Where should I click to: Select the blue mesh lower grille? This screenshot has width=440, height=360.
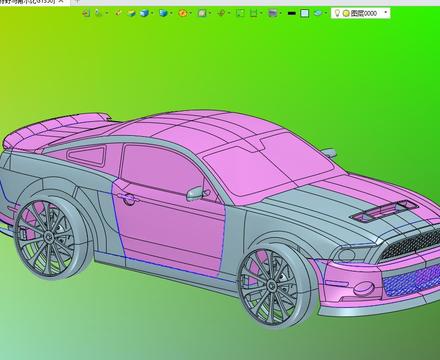(412, 280)
